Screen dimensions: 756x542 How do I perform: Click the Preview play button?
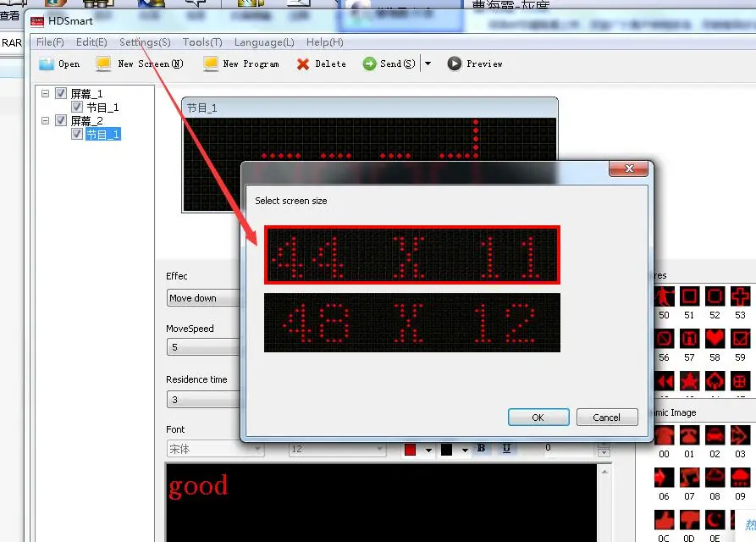pyautogui.click(x=454, y=64)
